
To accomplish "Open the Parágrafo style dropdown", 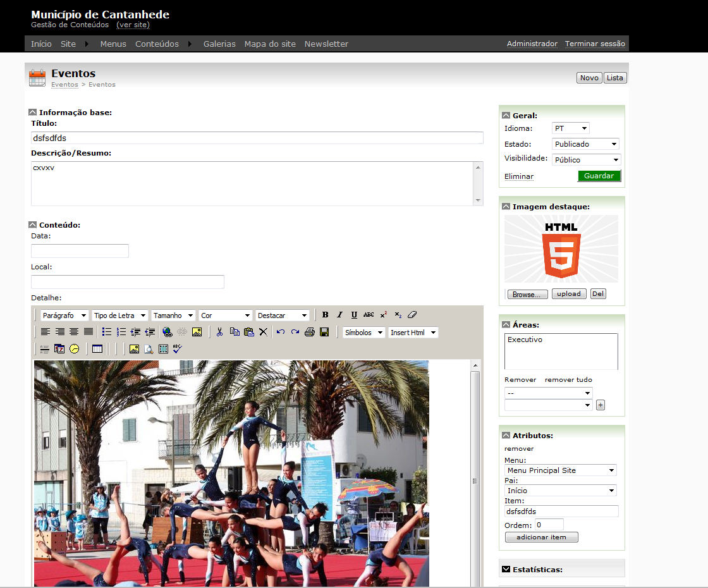I will 64,315.
